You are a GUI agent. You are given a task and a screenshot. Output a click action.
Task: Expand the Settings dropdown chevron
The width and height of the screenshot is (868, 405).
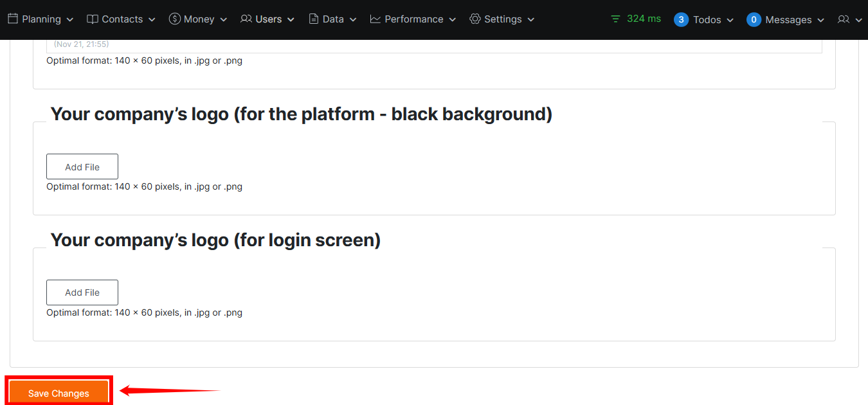click(x=531, y=20)
